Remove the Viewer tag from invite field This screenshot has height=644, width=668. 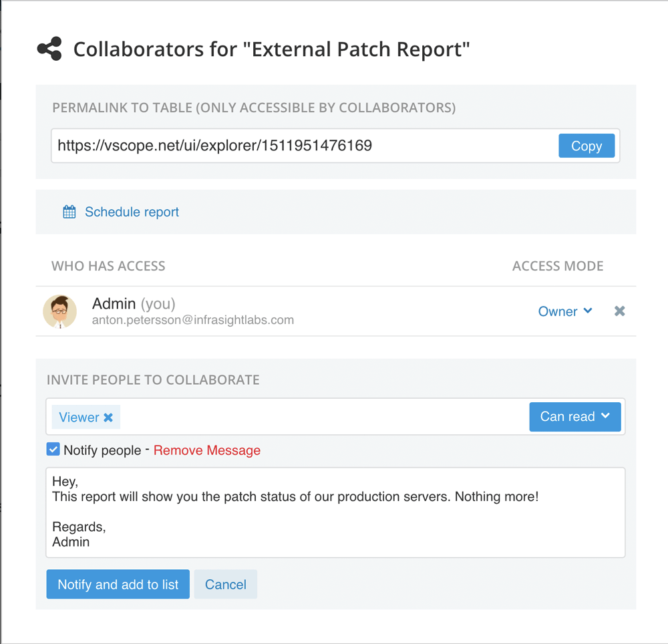point(109,418)
